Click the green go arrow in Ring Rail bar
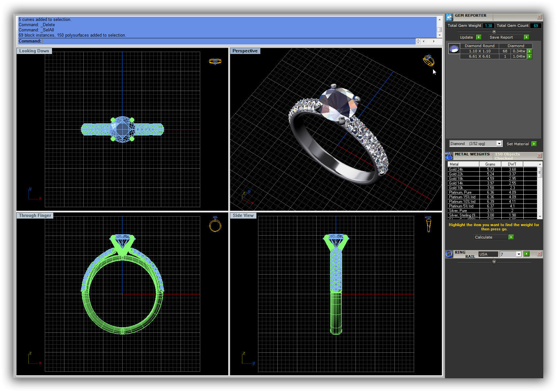The width and height of the screenshot is (557, 392). (x=526, y=254)
